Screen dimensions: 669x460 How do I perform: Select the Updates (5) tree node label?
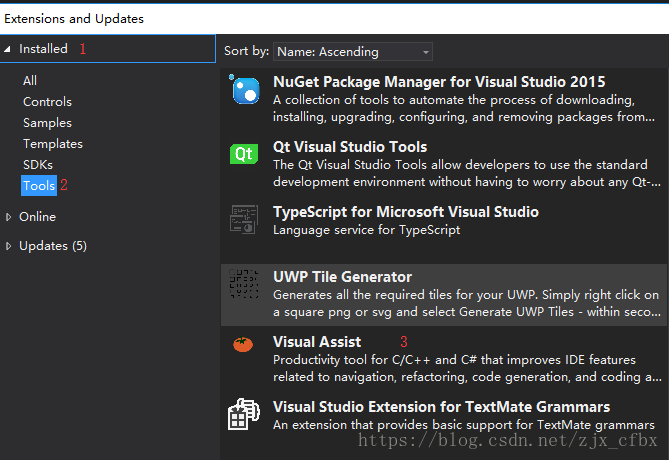[53, 246]
